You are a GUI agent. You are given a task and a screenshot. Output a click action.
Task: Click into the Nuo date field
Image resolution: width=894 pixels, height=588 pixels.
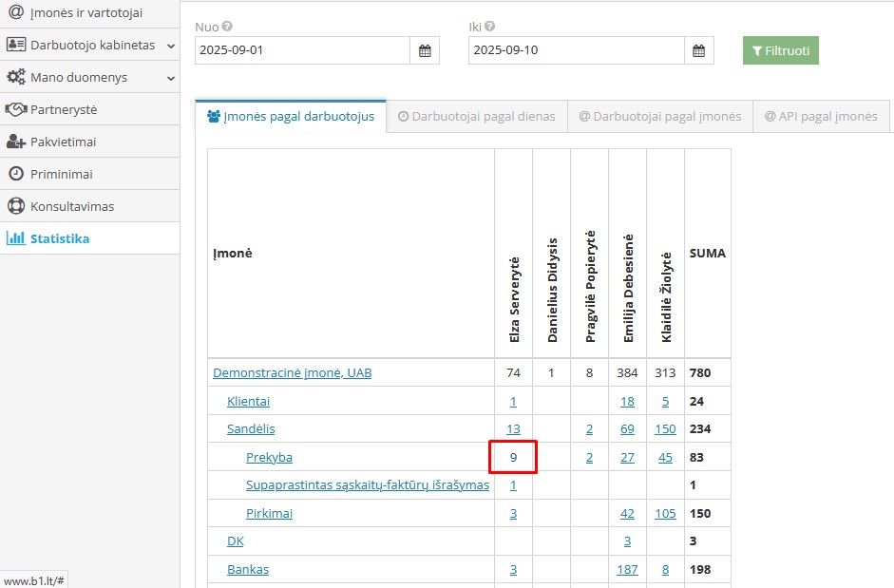tap(302, 50)
